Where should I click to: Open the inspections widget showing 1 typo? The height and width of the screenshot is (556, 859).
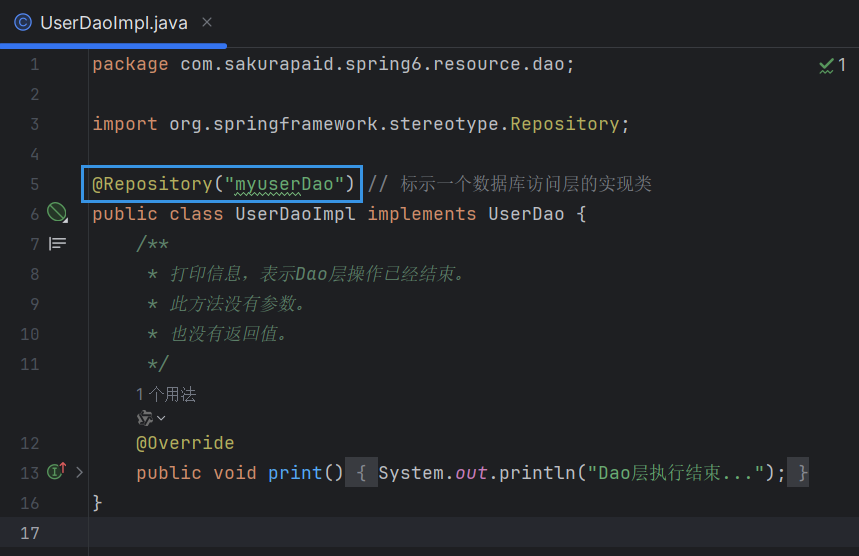[832, 65]
